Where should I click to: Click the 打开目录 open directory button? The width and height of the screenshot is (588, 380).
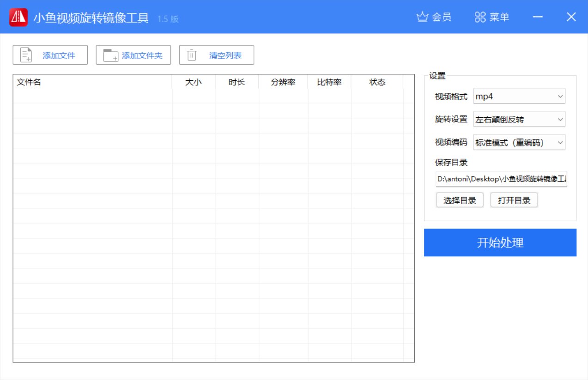pyautogui.click(x=514, y=200)
